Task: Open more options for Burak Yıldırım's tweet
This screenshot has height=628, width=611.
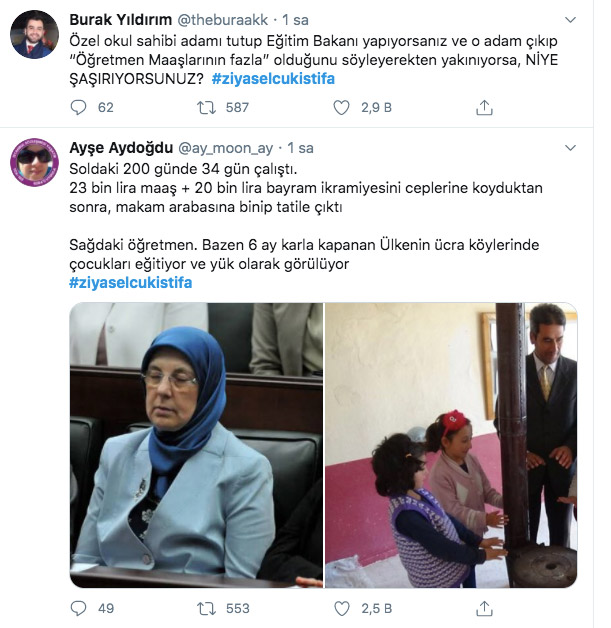Action: coord(570,20)
